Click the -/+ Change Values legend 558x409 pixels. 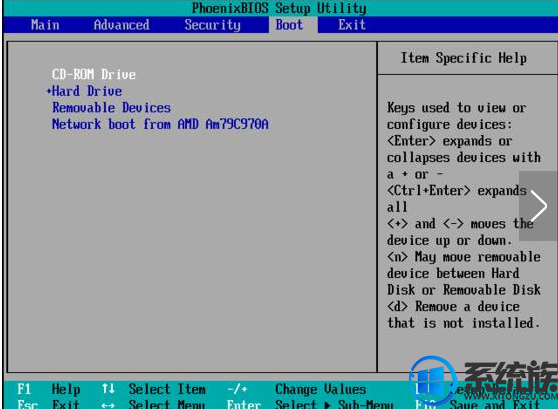tap(297, 389)
